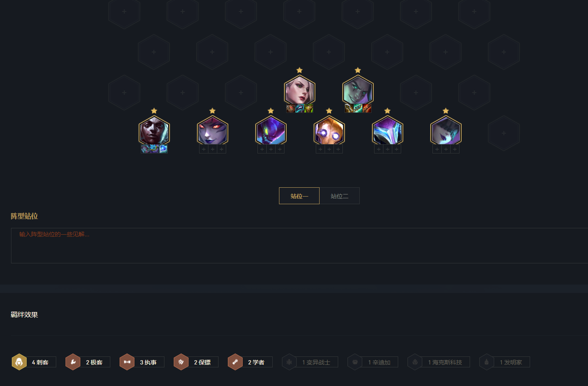
Task: Select the hooded green-faced Talon champion
Action: [358, 91]
